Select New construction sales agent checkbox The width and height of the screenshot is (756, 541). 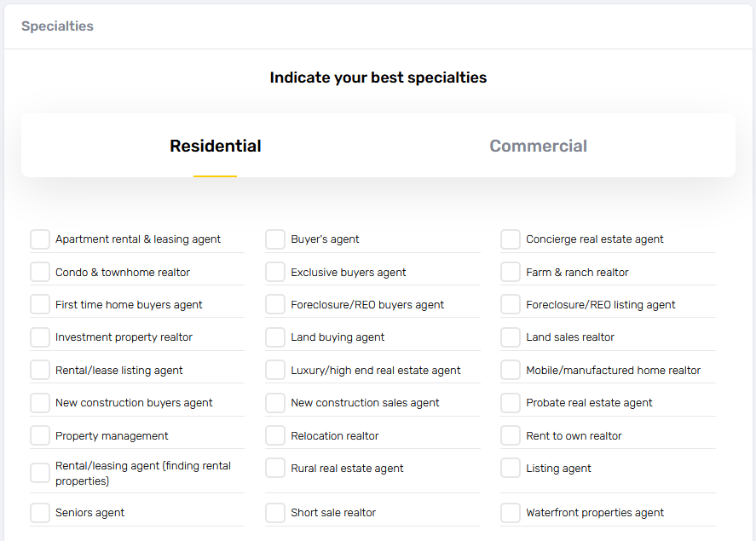[275, 403]
